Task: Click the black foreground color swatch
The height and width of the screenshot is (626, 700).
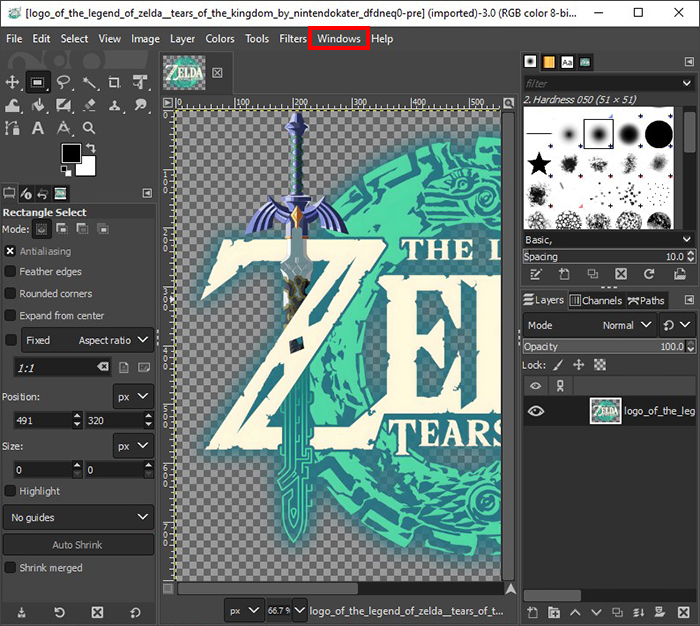Action: [71, 153]
